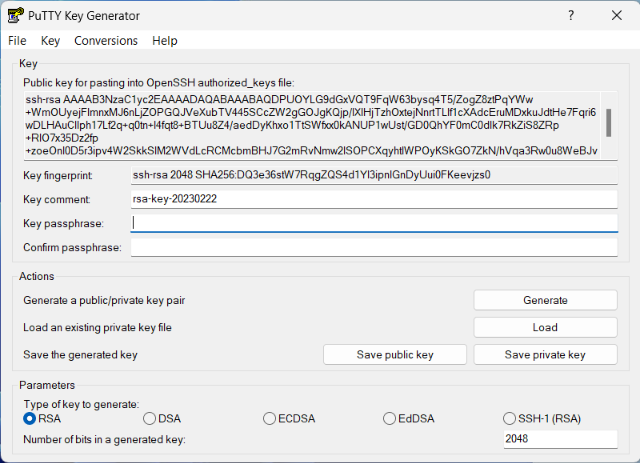Click the question mark help button
Image resolution: width=640 pixels, height=463 pixels.
571,16
